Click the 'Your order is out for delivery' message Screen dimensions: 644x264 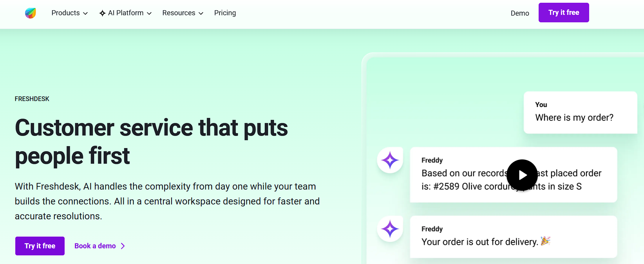click(514, 237)
